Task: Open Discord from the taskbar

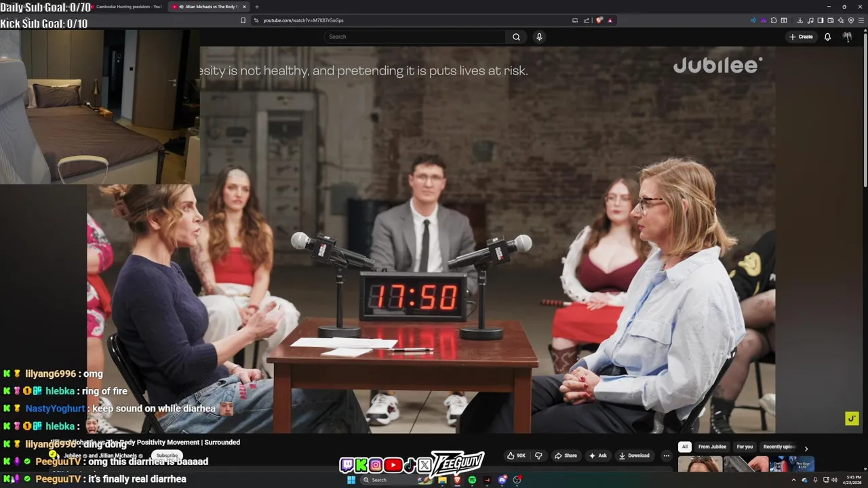Action: coord(502,480)
